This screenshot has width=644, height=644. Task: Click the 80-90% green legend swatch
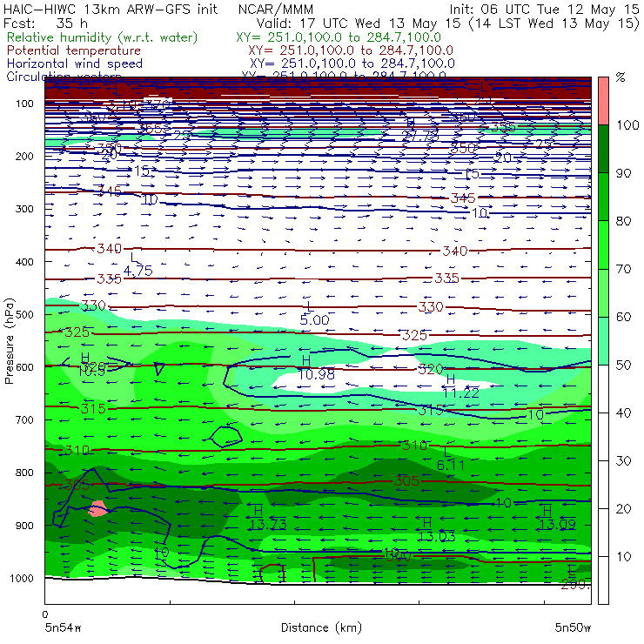[603, 197]
